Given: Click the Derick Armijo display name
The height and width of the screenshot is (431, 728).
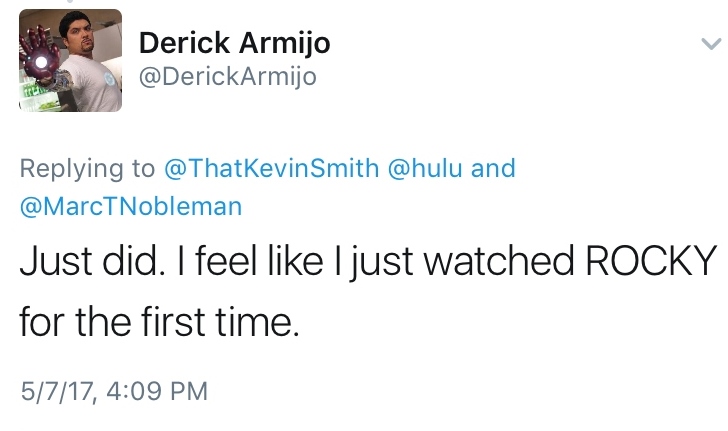Looking at the screenshot, I should (234, 43).
